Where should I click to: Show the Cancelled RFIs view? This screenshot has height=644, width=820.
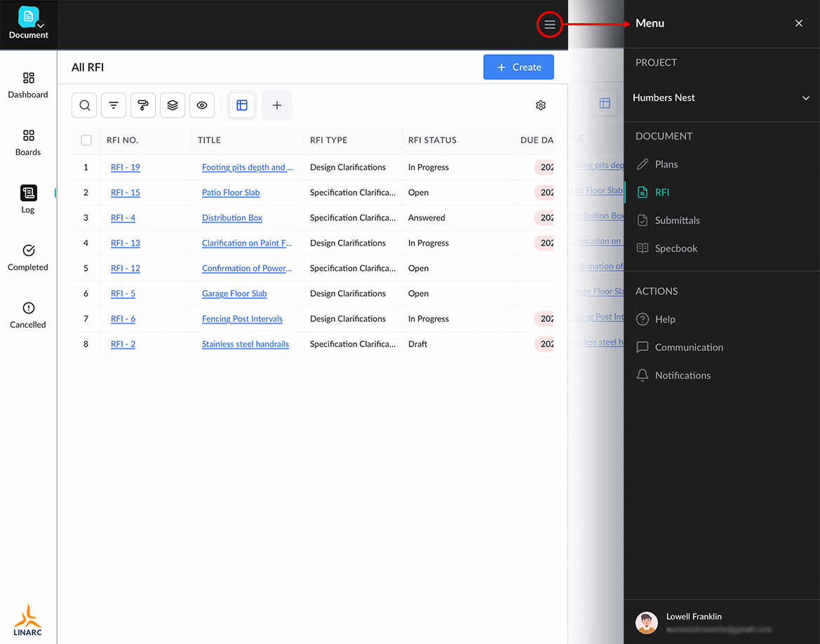click(x=28, y=316)
